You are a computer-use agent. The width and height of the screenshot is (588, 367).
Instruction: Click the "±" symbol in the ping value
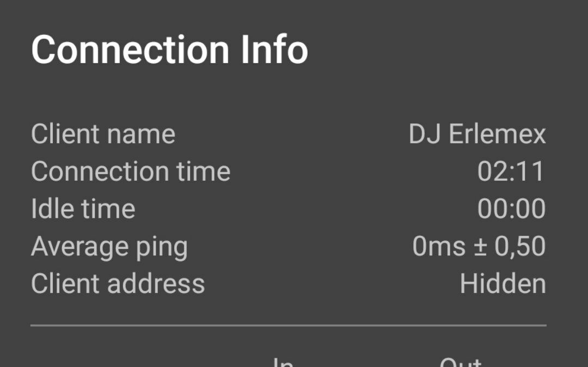pos(479,247)
